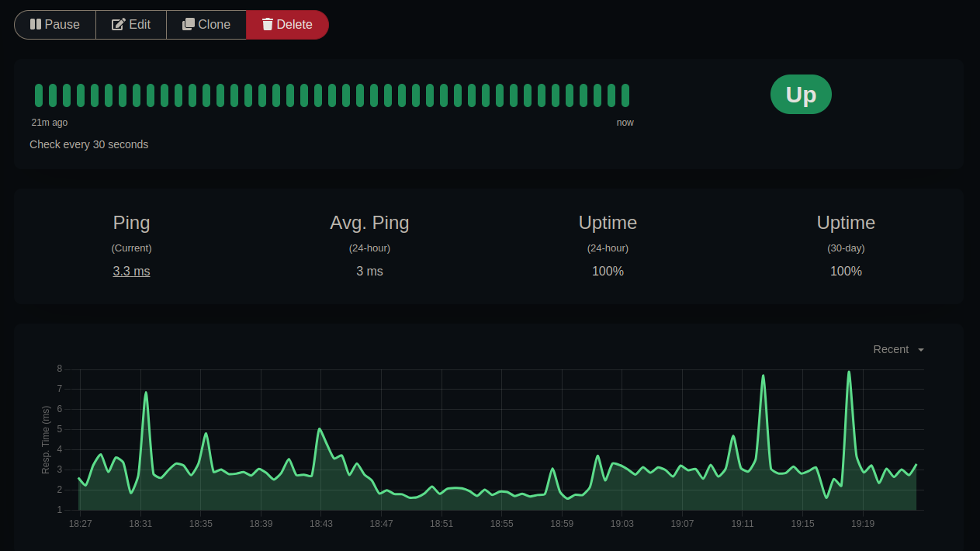The image size is (980, 551).
Task: Click the trash icon to delete the monitor
Action: [266, 24]
